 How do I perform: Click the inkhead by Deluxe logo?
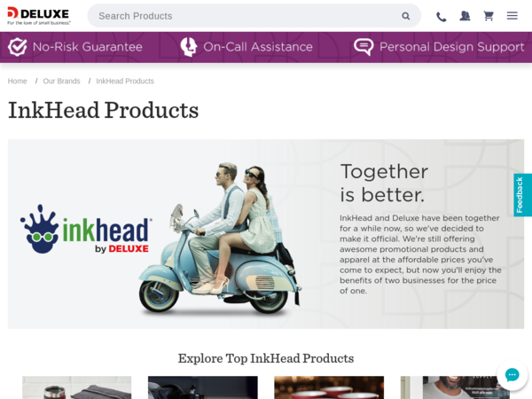(x=86, y=230)
